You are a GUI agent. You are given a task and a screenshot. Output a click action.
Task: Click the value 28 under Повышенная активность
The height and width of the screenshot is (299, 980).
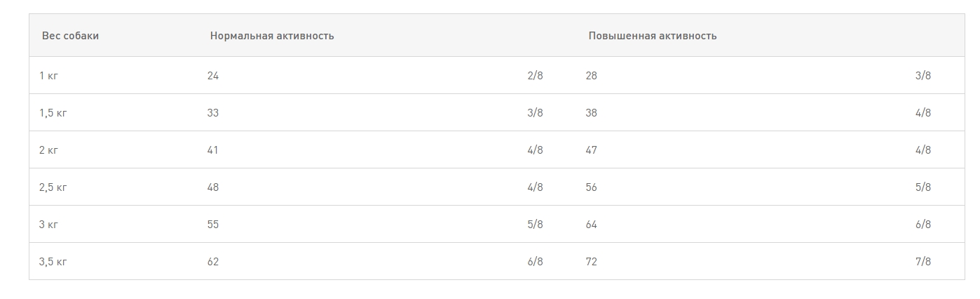(x=592, y=76)
